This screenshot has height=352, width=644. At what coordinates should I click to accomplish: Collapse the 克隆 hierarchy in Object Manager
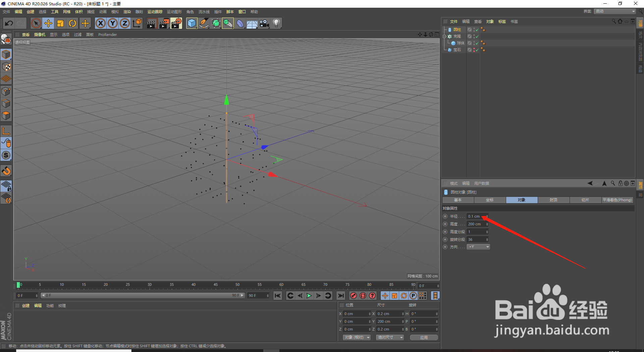[444, 36]
